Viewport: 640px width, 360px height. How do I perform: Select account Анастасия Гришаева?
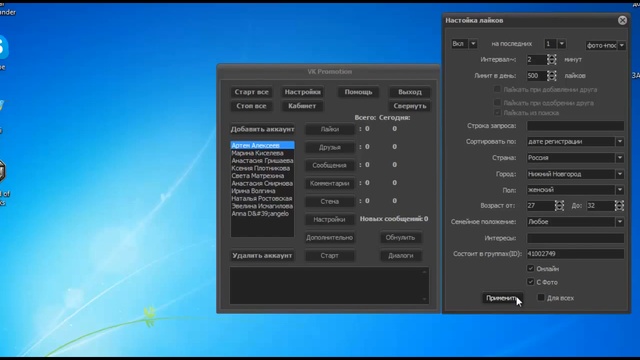262,160
